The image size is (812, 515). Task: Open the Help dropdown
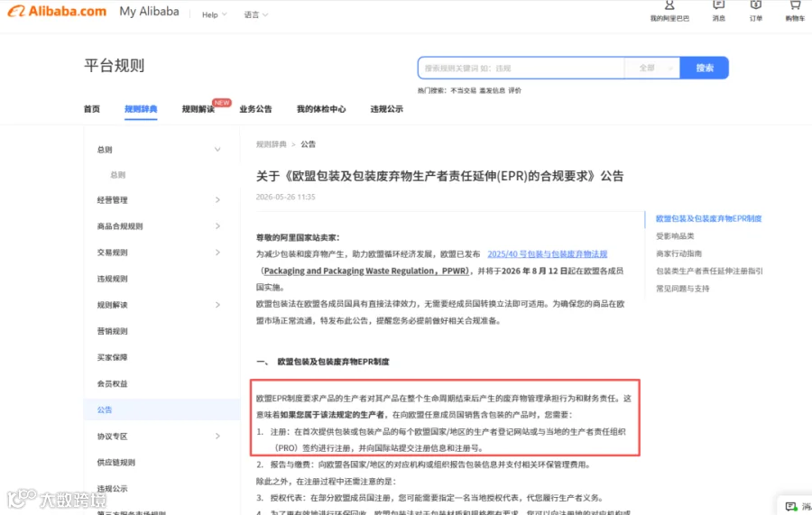click(x=214, y=15)
